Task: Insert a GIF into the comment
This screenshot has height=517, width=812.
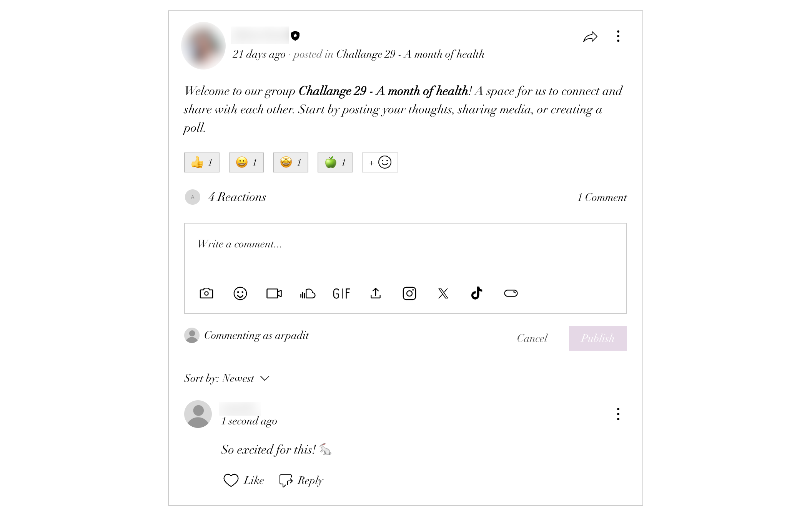Action: 341,293
